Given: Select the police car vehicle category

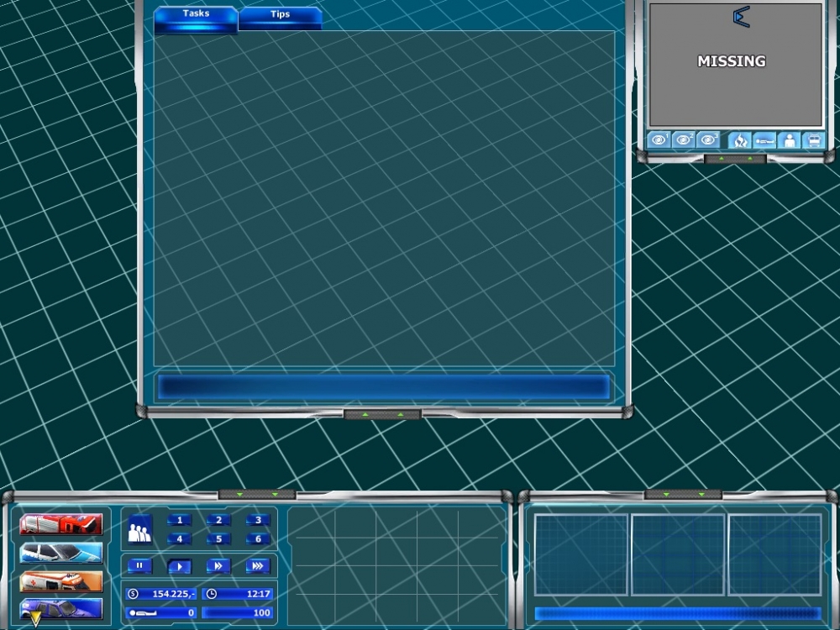Looking at the screenshot, I should click(60, 552).
